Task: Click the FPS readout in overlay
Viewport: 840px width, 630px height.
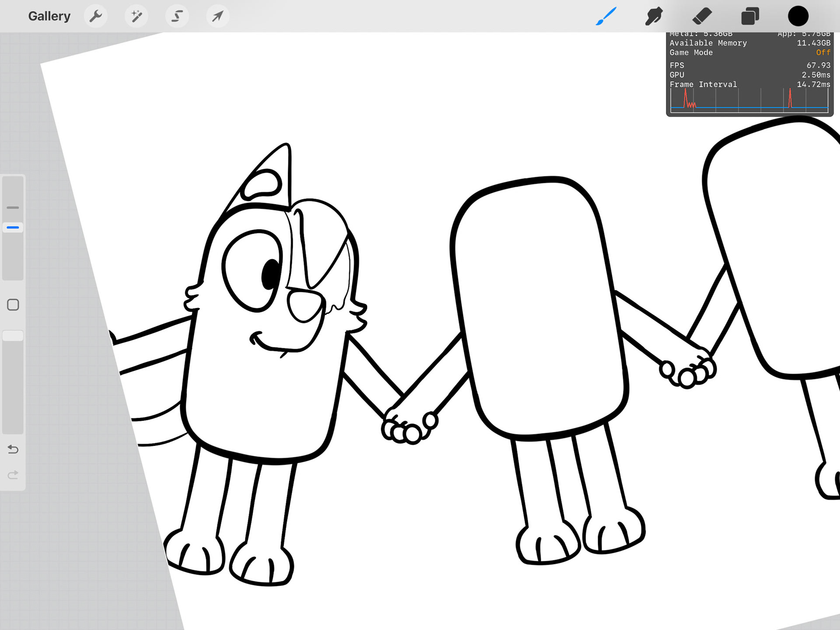Action: pyautogui.click(x=818, y=65)
